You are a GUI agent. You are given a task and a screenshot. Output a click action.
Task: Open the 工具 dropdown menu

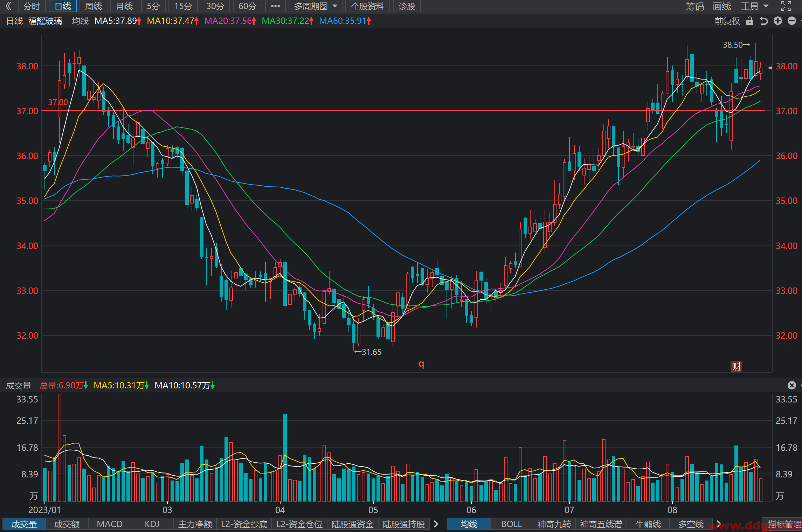tap(754, 6)
